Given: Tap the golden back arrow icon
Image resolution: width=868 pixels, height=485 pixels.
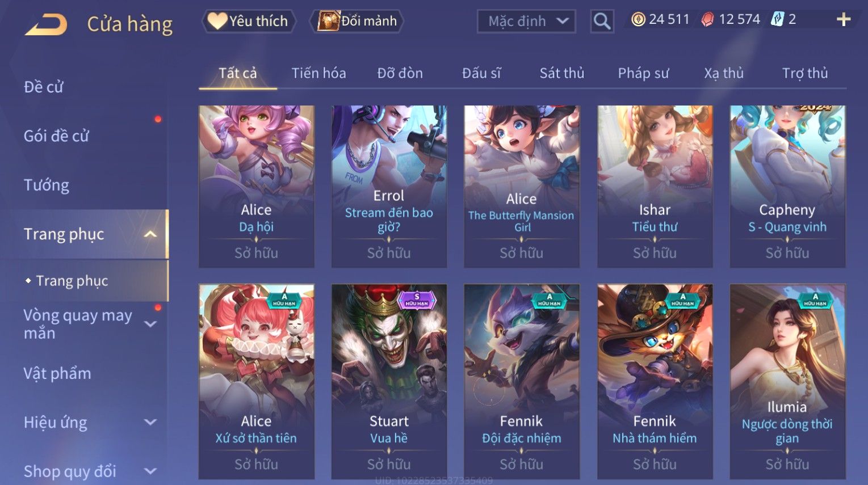Looking at the screenshot, I should click(46, 25).
